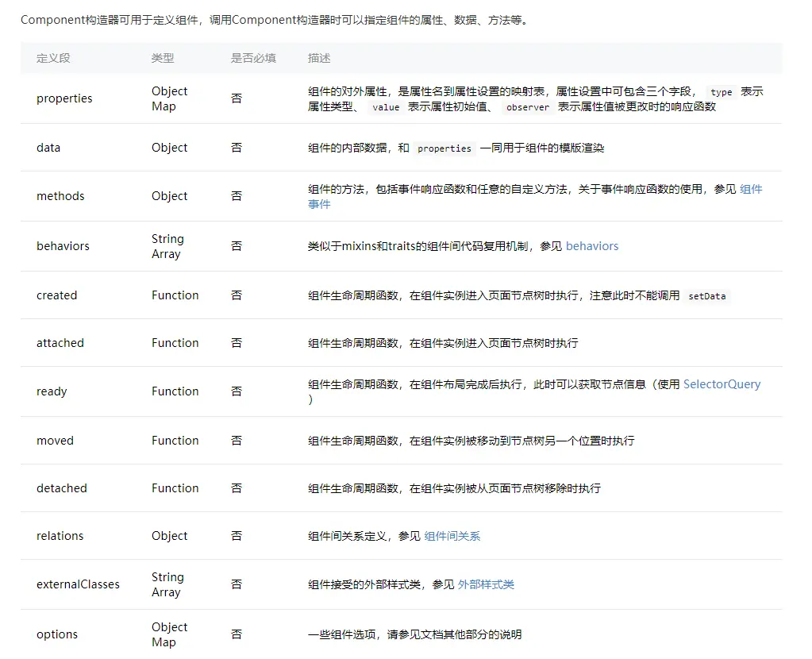Click 否 in the behaviors row
Viewport: 812px width, 659px height.
(237, 246)
